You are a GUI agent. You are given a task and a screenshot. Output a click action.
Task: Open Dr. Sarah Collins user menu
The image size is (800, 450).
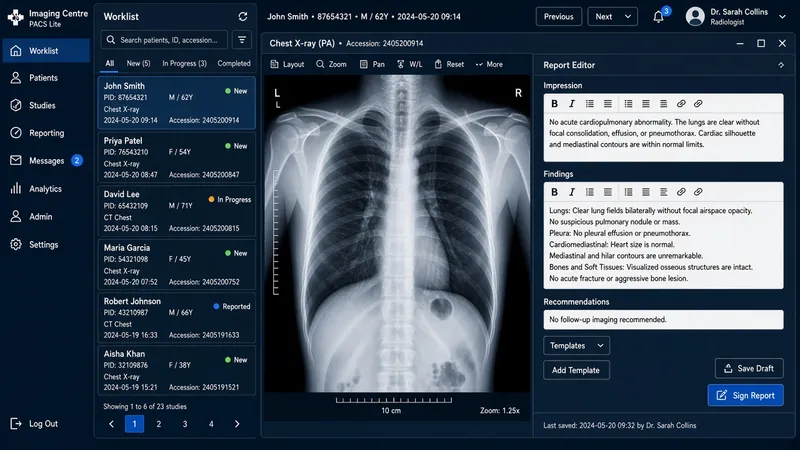coord(736,16)
